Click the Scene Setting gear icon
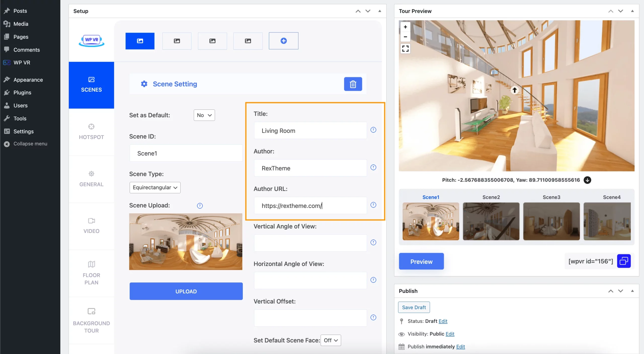This screenshot has height=354, width=644. [x=144, y=84]
